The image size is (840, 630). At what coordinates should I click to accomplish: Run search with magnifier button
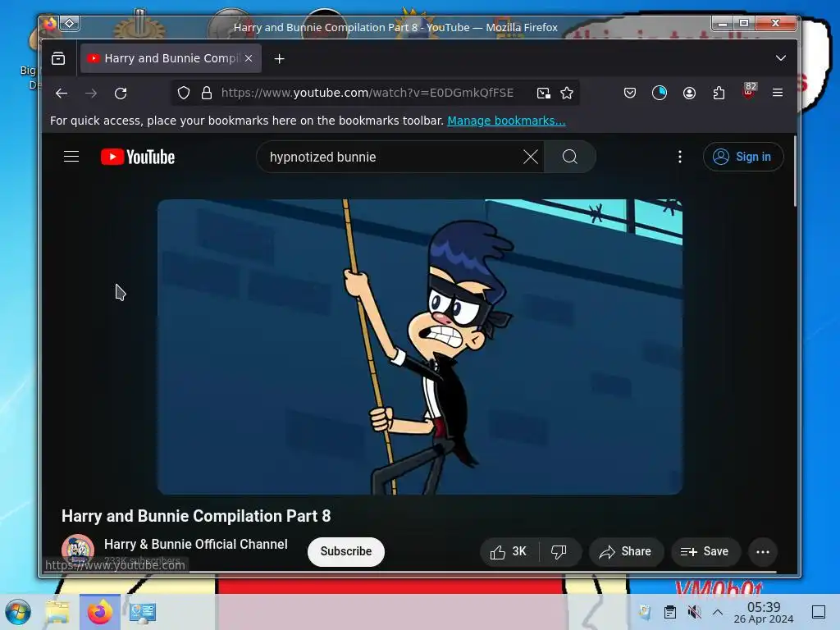(570, 157)
